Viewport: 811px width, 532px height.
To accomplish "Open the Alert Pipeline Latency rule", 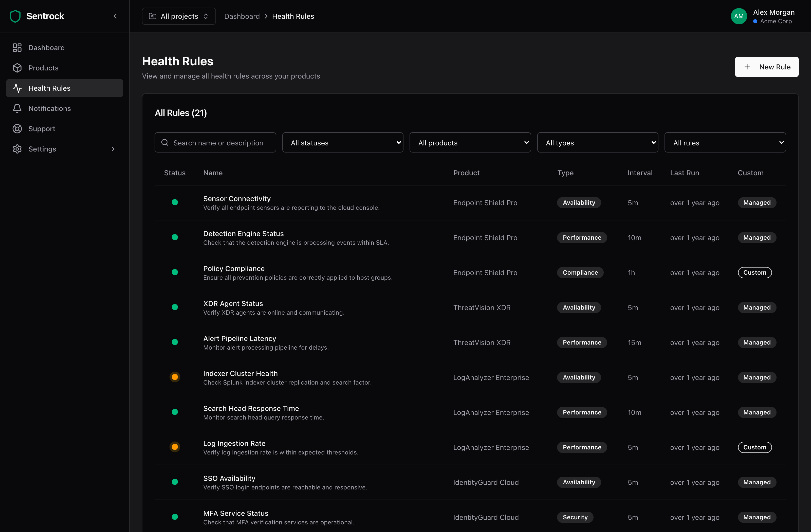I will click(470, 343).
